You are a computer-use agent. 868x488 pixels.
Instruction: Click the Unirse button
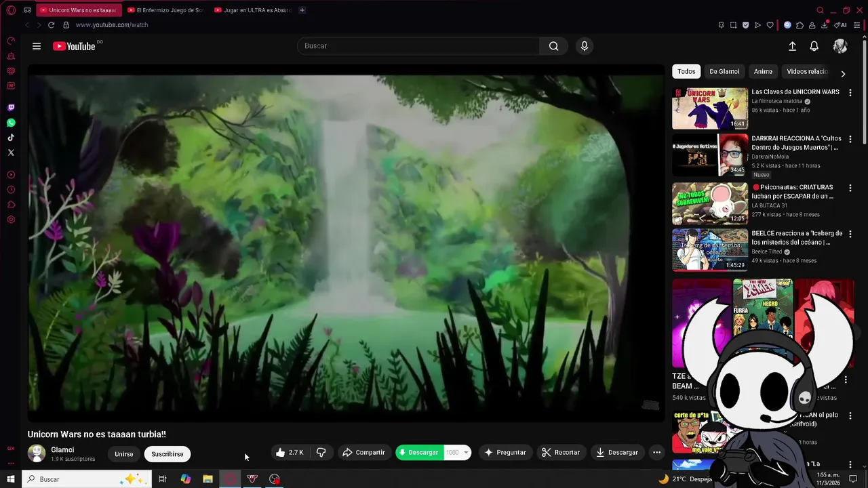pos(123,454)
